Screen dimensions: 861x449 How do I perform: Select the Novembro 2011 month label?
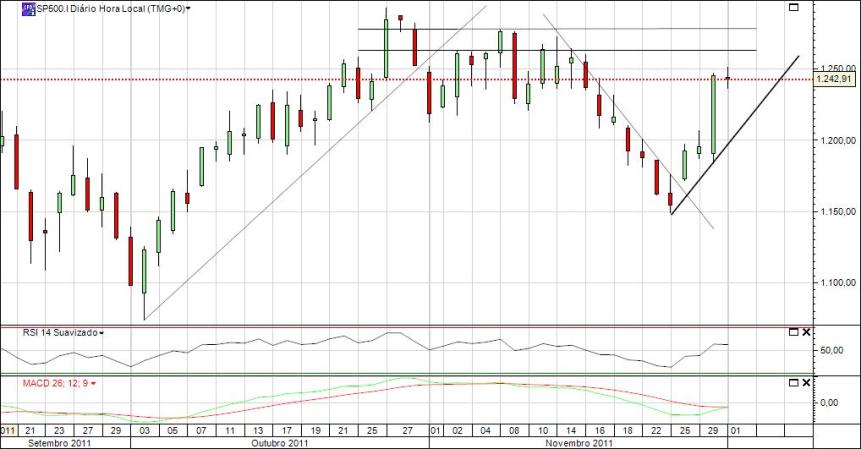pos(579,443)
